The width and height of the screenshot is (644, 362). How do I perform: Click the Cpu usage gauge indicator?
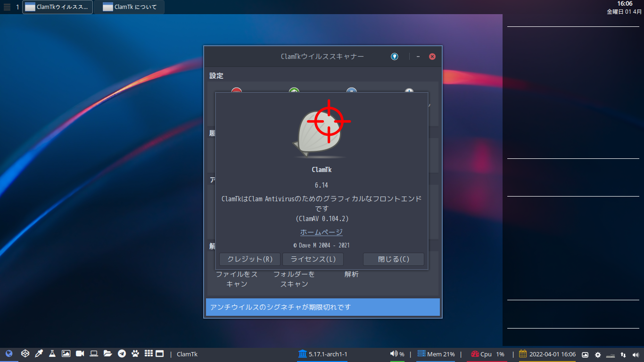pyautogui.click(x=475, y=354)
